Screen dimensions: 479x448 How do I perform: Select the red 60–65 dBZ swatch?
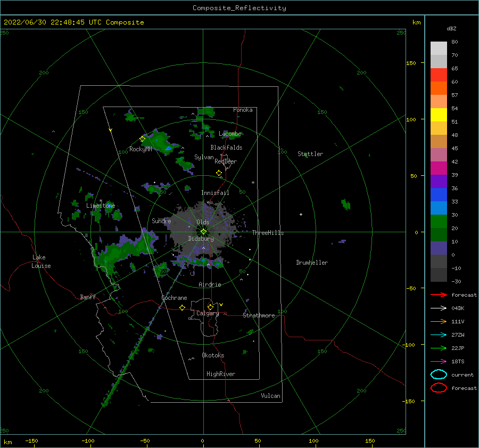pos(439,75)
